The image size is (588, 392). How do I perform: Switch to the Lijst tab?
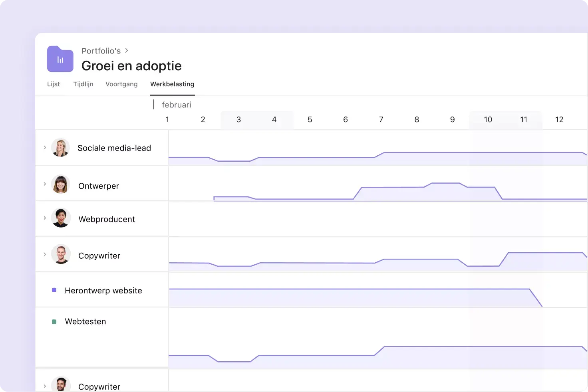coord(54,84)
